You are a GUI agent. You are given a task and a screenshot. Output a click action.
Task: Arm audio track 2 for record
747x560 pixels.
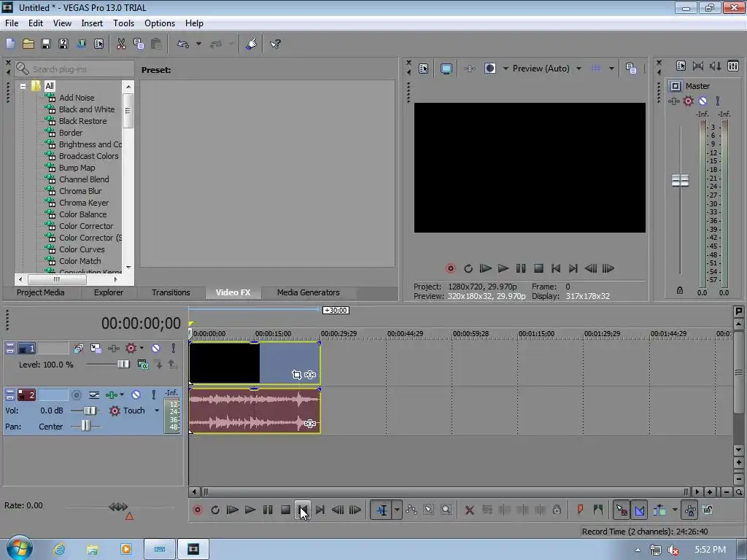click(x=76, y=394)
